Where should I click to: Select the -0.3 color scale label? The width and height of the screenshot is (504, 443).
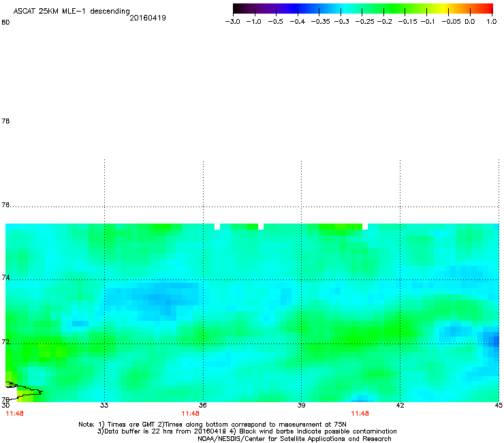pos(342,22)
